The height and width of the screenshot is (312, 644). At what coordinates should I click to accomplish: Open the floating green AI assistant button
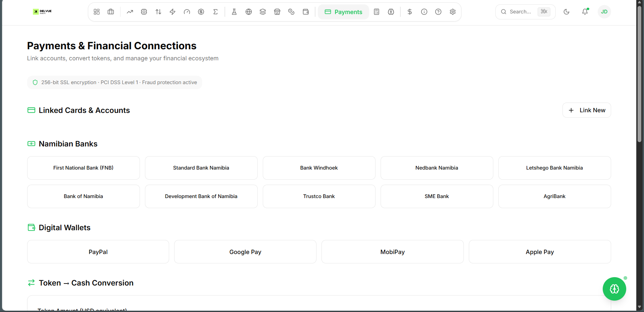(x=614, y=289)
